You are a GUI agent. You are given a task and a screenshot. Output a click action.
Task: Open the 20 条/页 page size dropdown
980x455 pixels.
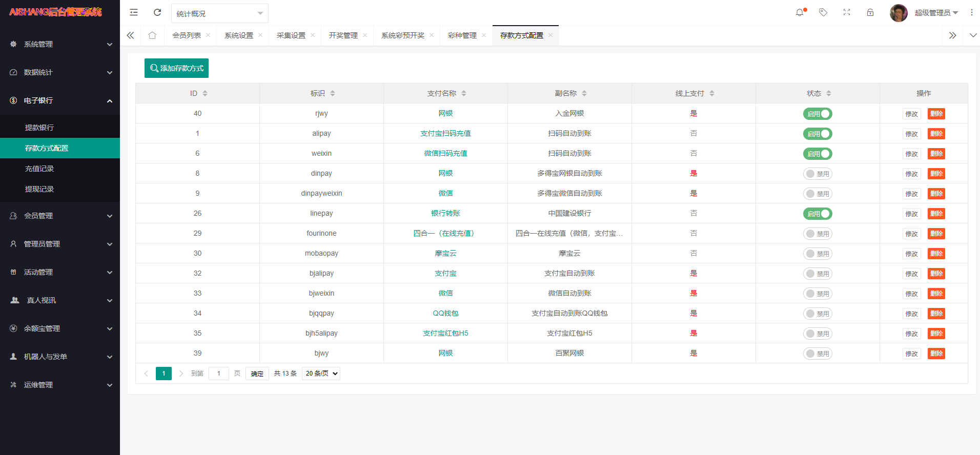321,374
